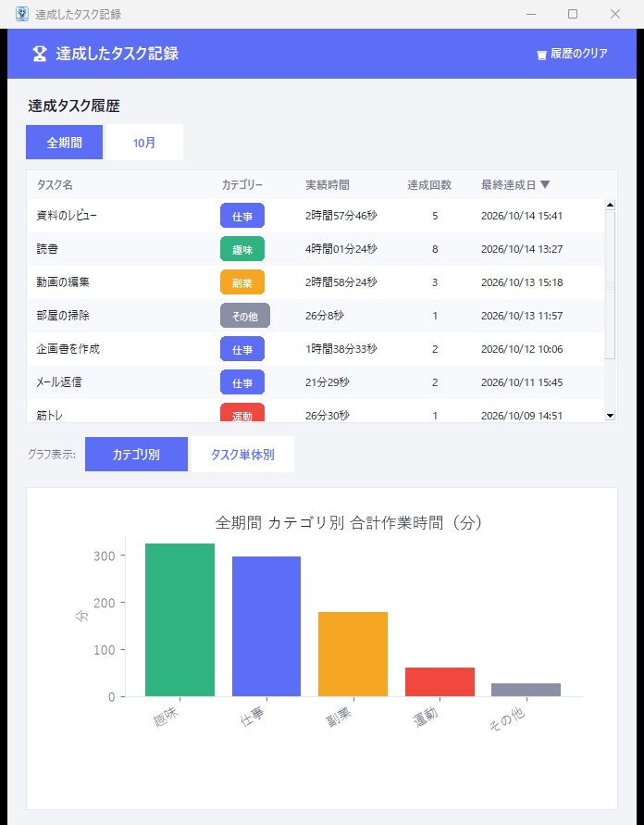Select the 全期間 period tab
This screenshot has width=644, height=825.
point(64,142)
